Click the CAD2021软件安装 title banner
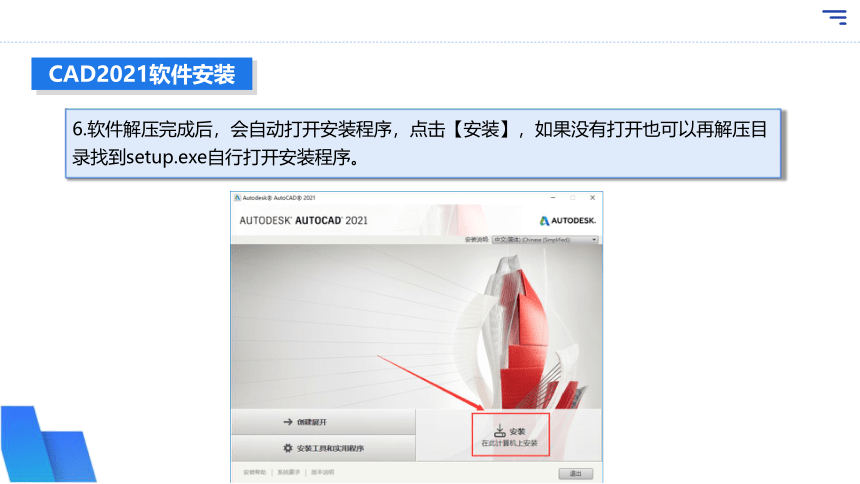 click(142, 74)
